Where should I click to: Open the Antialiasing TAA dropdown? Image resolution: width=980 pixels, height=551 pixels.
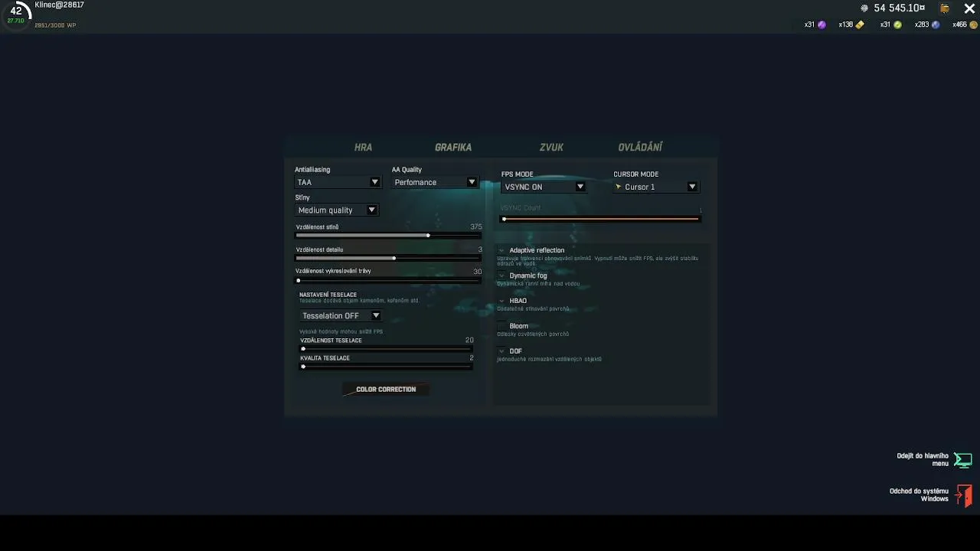[x=338, y=182]
